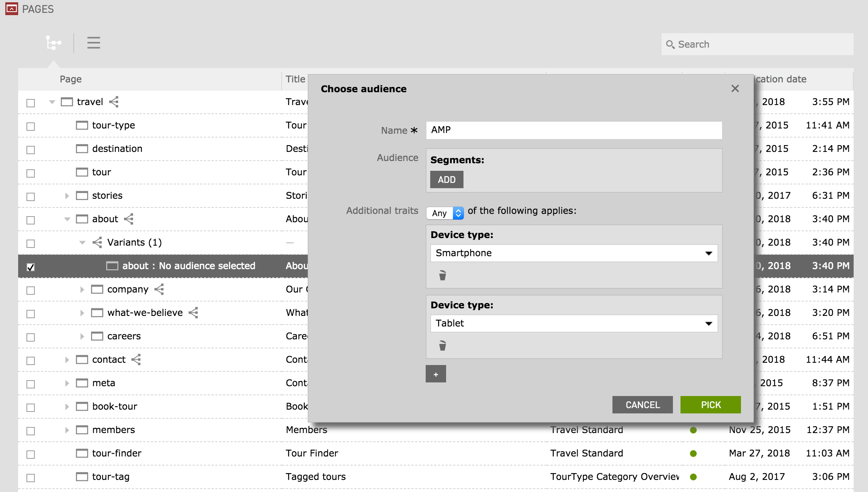Click the share icon next to 'what-we-believe'
The width and height of the screenshot is (868, 492).
(194, 313)
